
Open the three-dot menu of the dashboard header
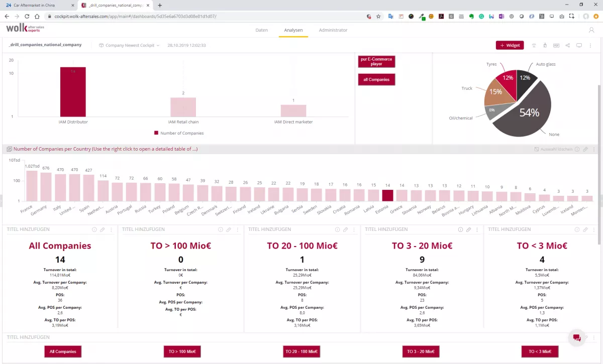pyautogui.click(x=590, y=45)
